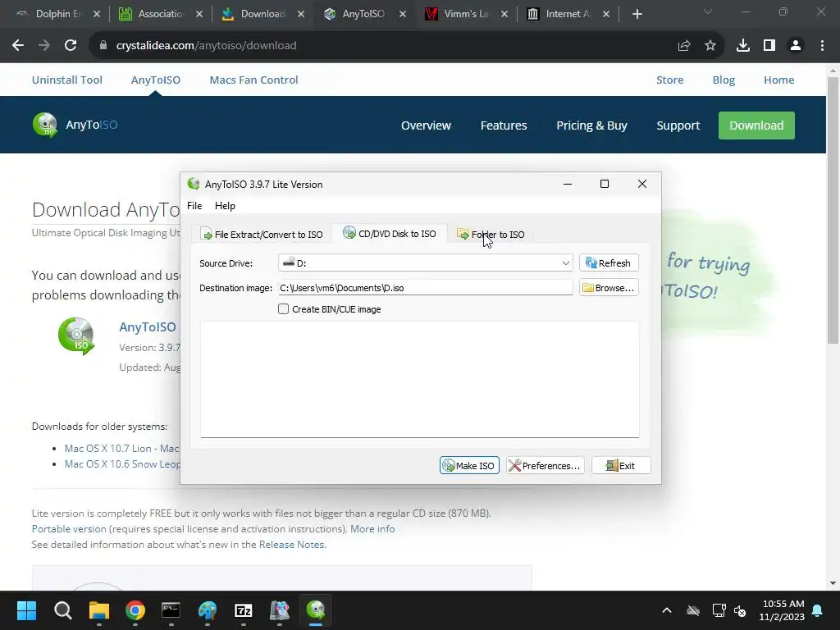Image resolution: width=840 pixels, height=630 pixels.
Task: Open the Store link
Action: tap(669, 80)
